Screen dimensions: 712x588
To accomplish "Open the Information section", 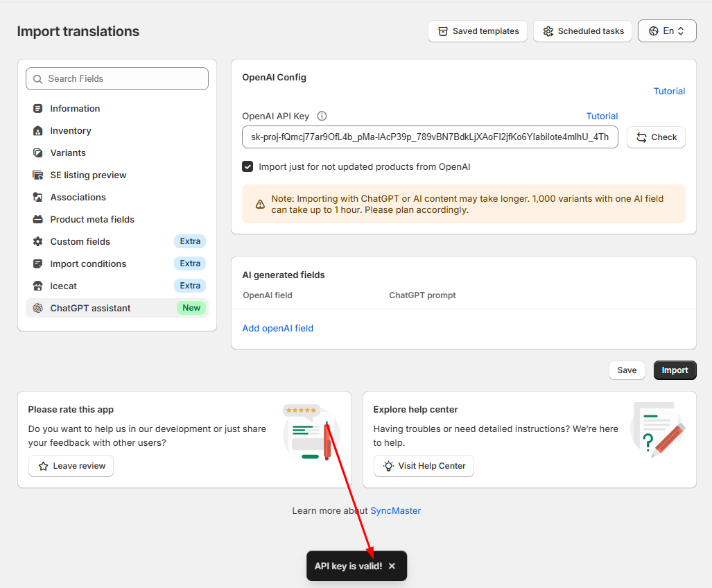I will click(117, 109).
